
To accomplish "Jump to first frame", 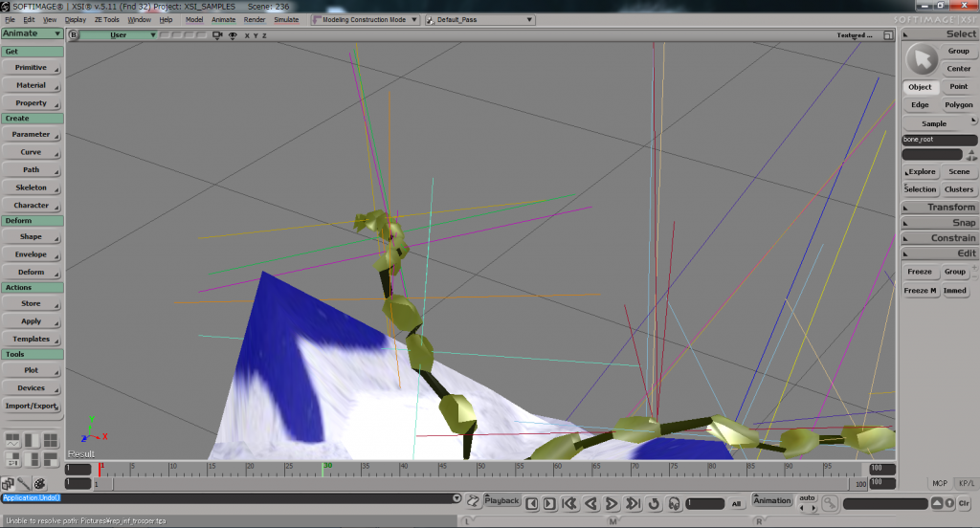I will pos(569,504).
